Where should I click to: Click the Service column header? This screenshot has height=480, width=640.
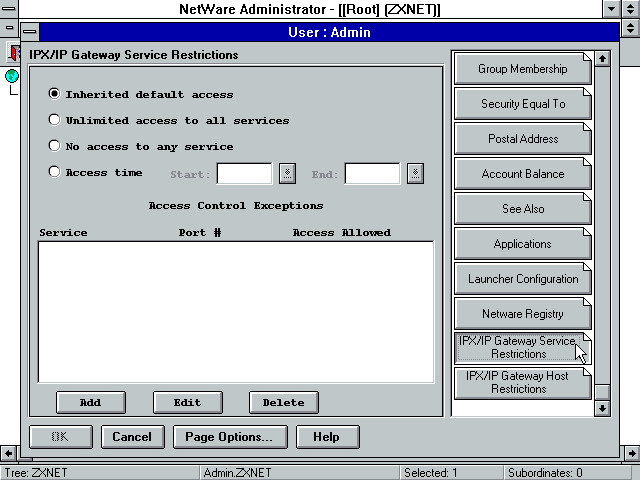click(x=63, y=232)
